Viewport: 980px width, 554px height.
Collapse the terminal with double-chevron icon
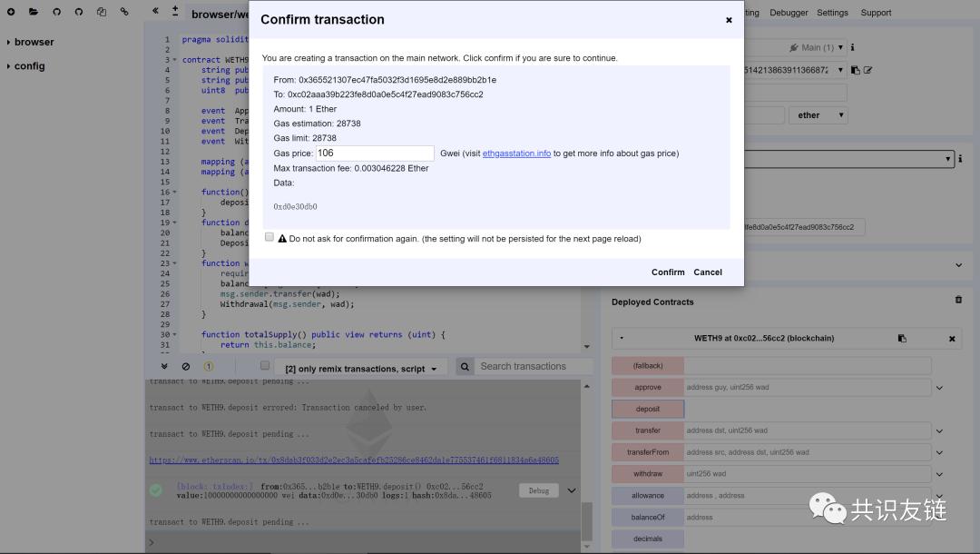pyautogui.click(x=163, y=366)
